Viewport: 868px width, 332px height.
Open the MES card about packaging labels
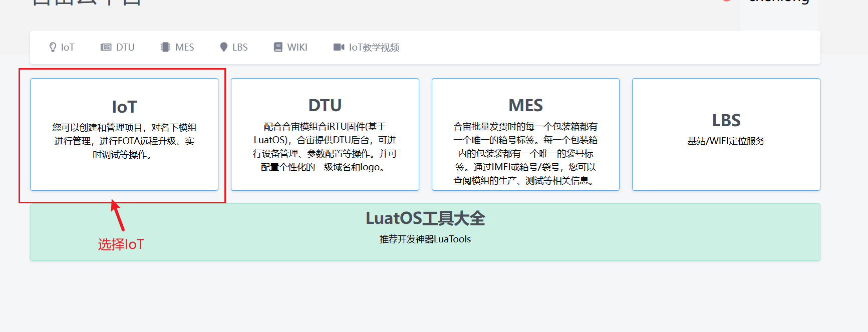click(525, 134)
